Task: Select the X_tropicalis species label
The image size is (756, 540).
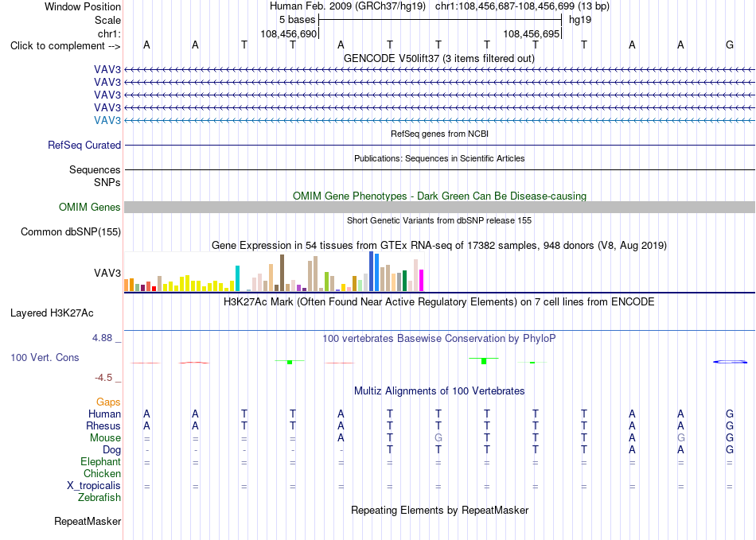Action: pos(94,486)
